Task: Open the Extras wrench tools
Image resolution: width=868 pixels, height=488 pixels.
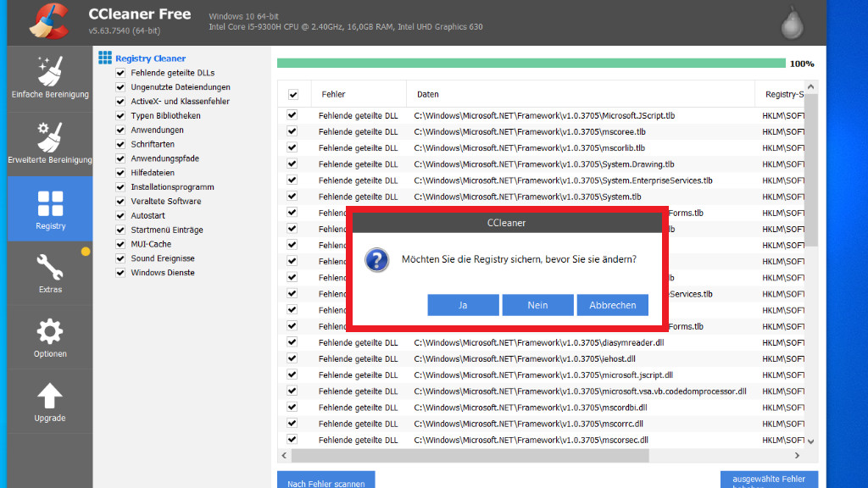Action: pyautogui.click(x=50, y=273)
